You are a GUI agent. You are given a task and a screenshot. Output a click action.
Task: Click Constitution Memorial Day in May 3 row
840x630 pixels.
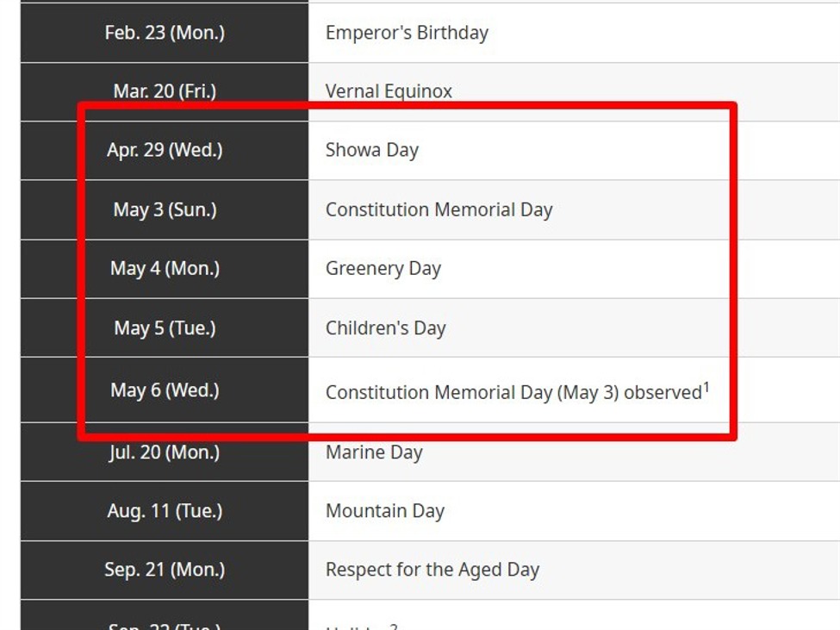(439, 209)
